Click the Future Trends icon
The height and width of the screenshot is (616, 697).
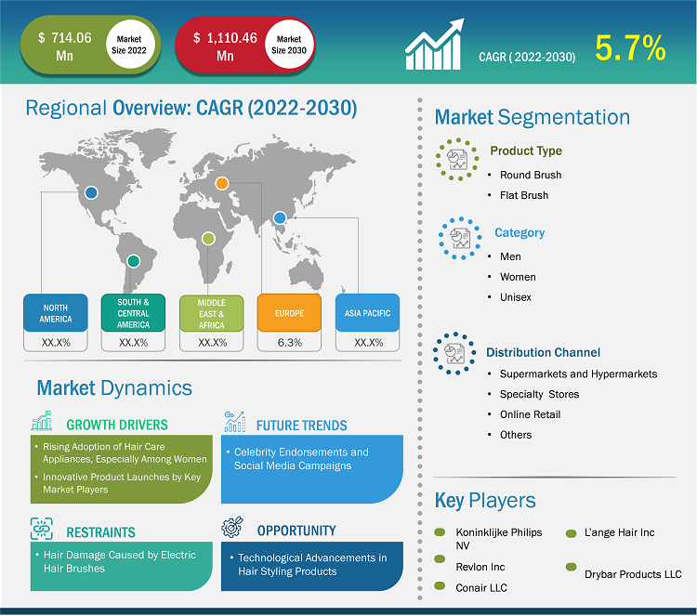click(234, 423)
